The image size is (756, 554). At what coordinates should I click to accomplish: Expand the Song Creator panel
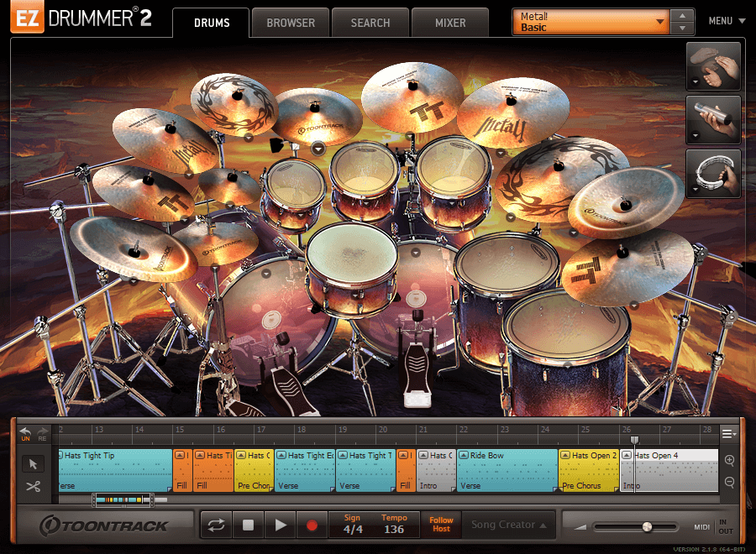(507, 524)
